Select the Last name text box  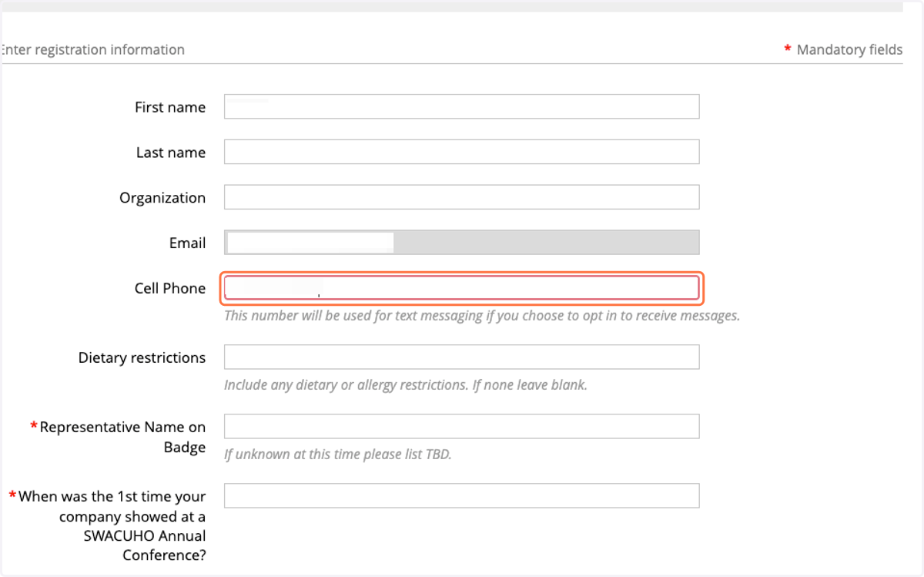click(x=461, y=152)
